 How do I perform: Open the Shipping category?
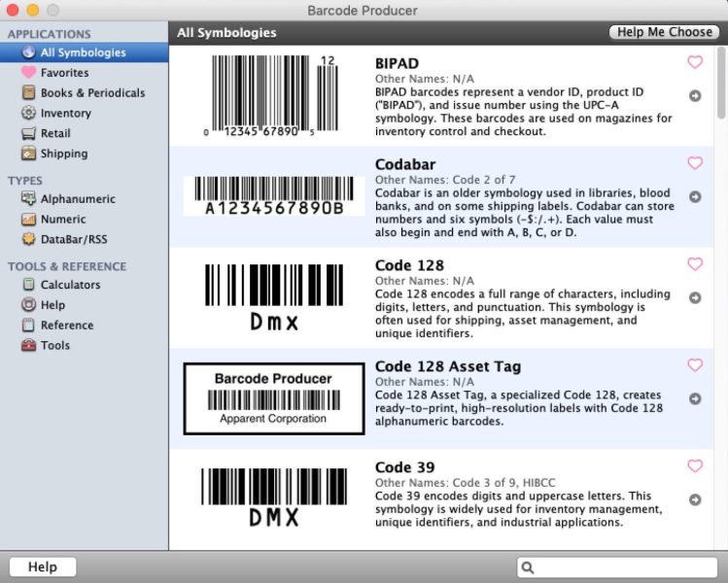coord(64,154)
